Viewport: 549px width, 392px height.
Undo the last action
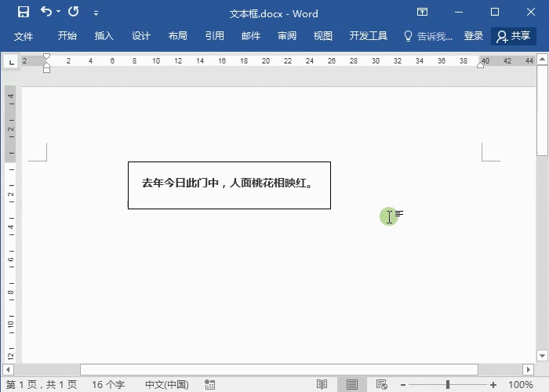click(45, 12)
